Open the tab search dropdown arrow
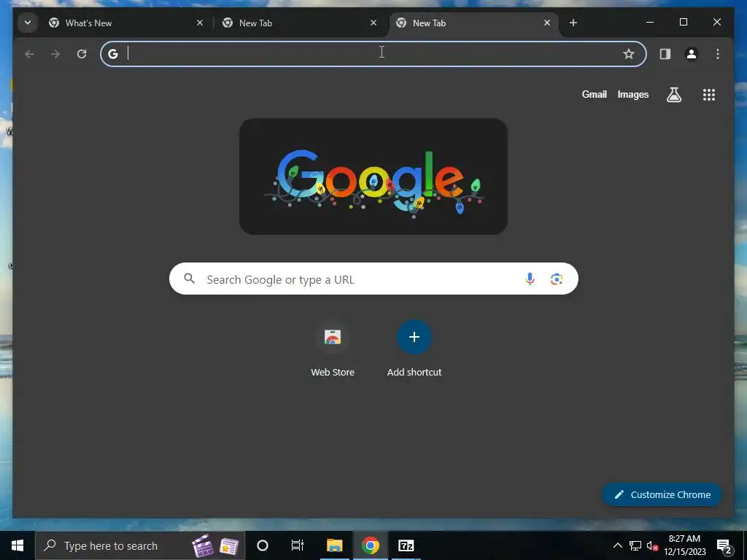Image resolution: width=747 pixels, height=560 pixels. point(28,23)
